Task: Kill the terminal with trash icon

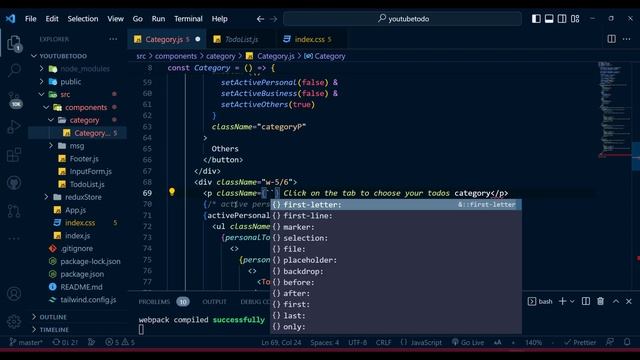Action: pos(600,301)
